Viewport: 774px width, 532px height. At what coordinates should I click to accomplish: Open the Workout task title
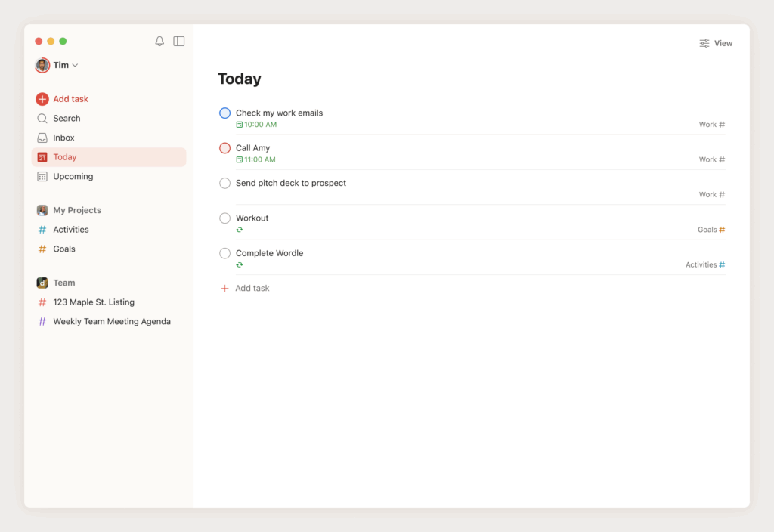click(x=252, y=218)
